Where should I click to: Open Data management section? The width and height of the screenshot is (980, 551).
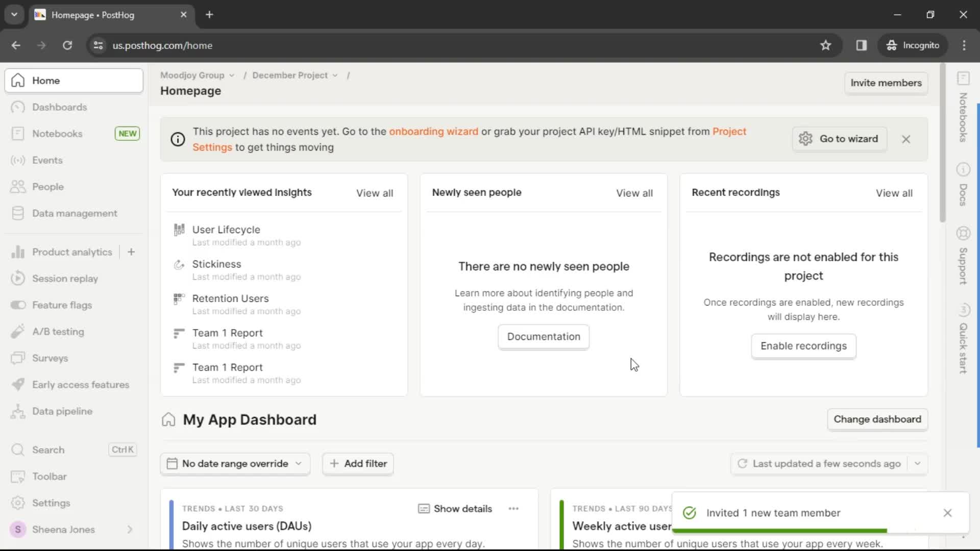(x=74, y=213)
